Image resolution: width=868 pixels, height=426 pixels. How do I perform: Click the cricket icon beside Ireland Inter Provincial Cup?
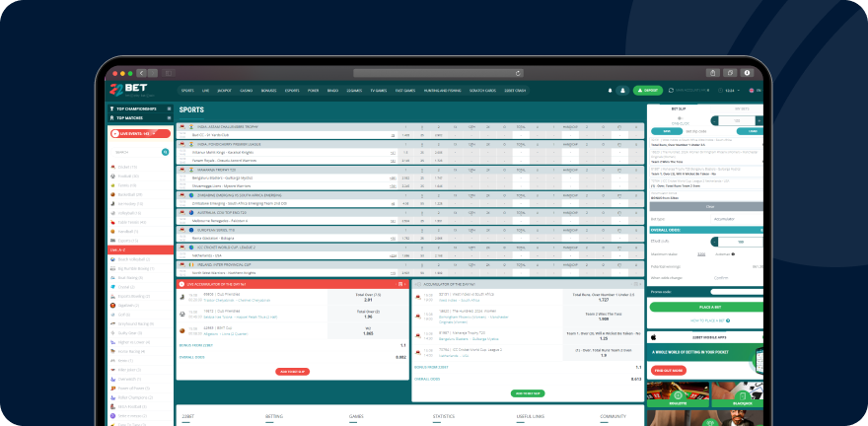point(182,264)
